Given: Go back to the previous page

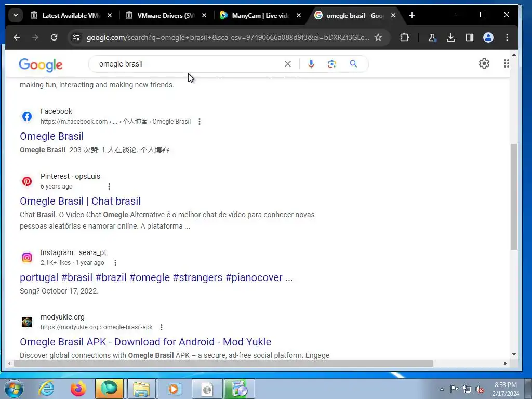Looking at the screenshot, I should click(17, 37).
